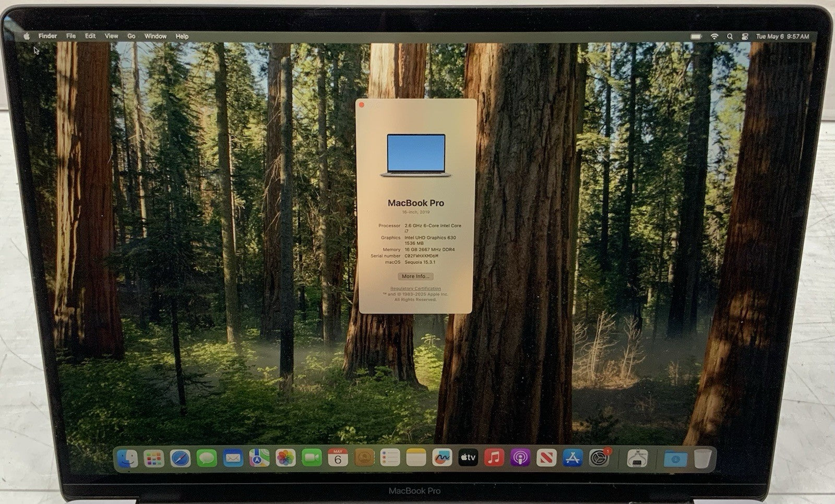This screenshot has width=835, height=504.
Task: Click the "Sequoia 15.3.1" macOS version
Action: pyautogui.click(x=420, y=262)
